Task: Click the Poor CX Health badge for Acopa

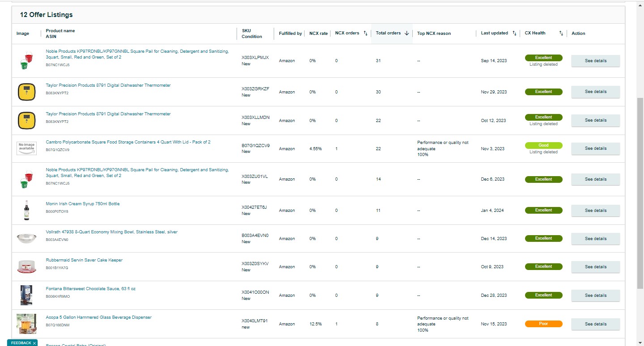Action: click(543, 324)
